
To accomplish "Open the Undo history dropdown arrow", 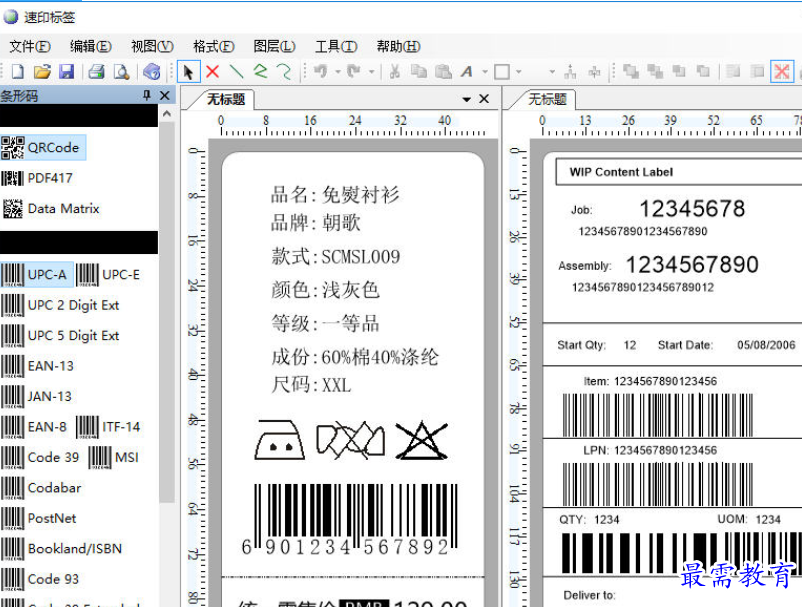I will [x=338, y=72].
